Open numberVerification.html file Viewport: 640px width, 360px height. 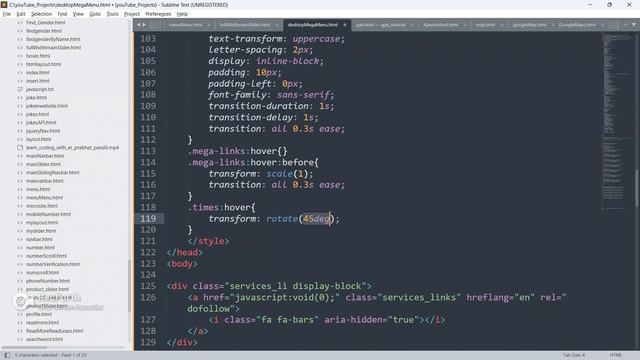point(53,264)
